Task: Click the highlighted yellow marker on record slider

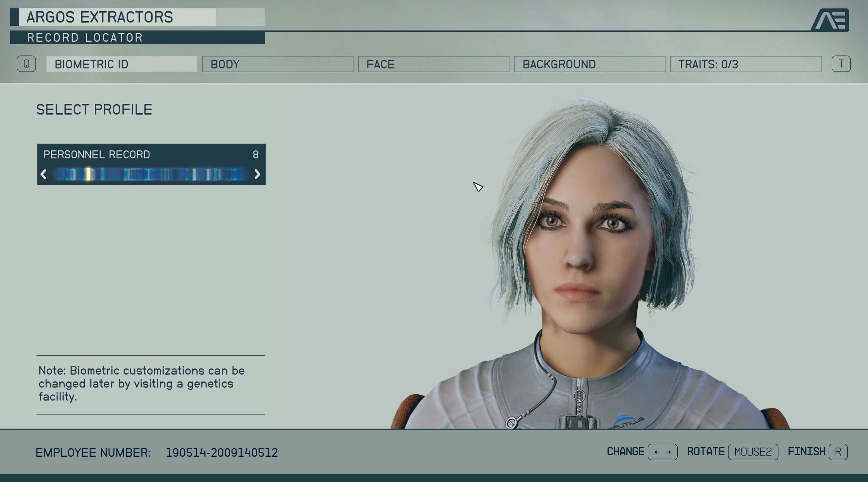Action: (88, 174)
